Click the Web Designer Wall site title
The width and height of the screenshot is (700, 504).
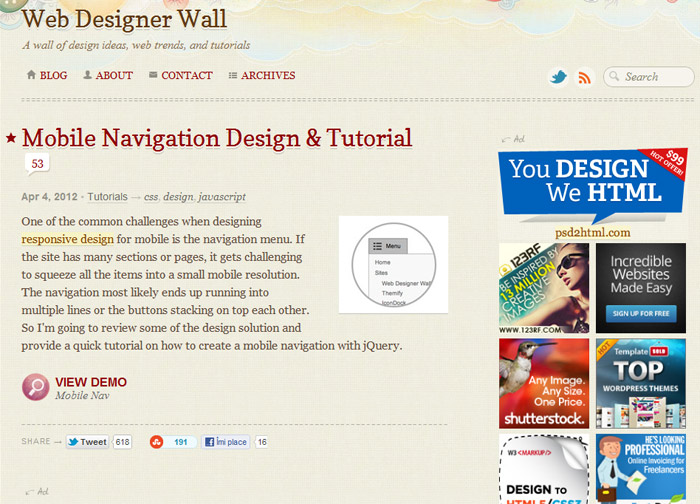click(125, 19)
